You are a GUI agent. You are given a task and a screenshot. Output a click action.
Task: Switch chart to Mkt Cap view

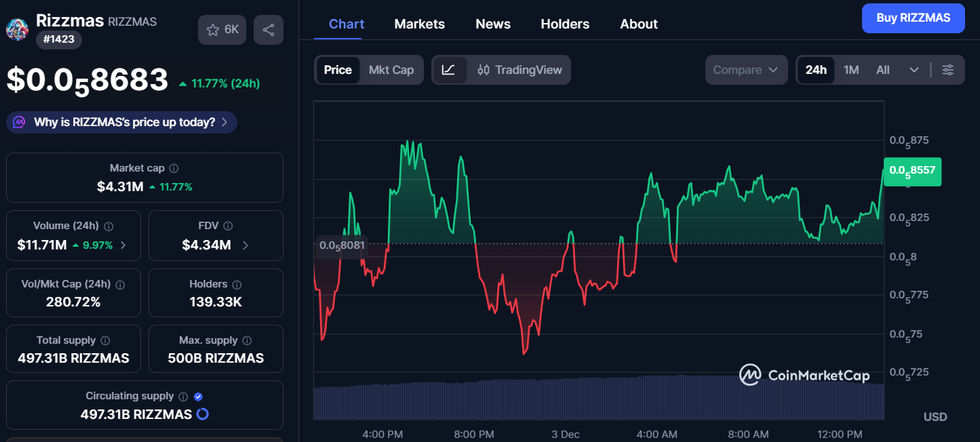391,70
